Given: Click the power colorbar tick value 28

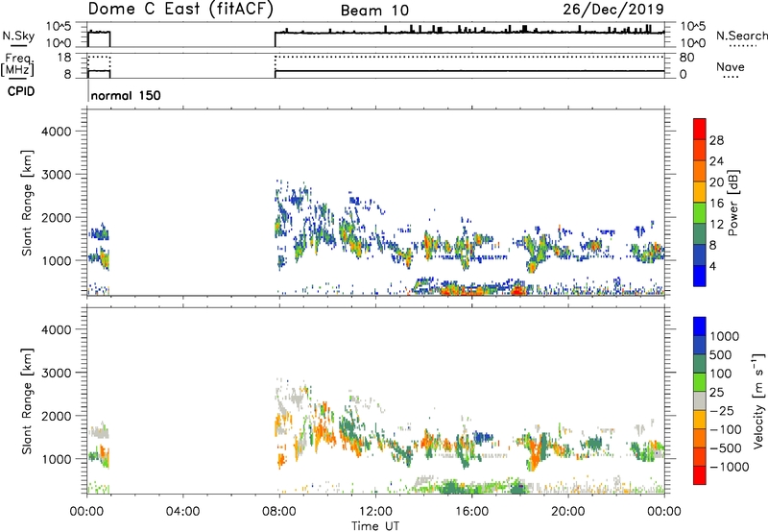Looking at the screenshot, I should pyautogui.click(x=716, y=140).
